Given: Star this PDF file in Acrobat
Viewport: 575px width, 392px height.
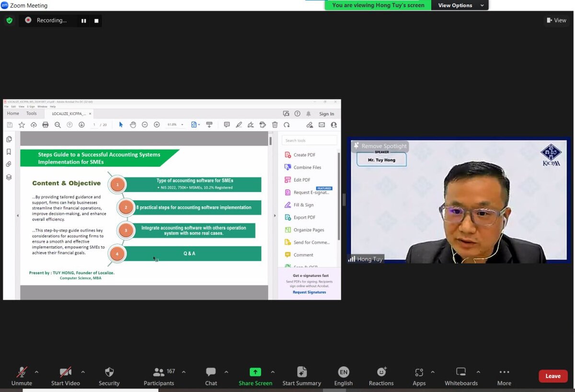Looking at the screenshot, I should (x=22, y=125).
